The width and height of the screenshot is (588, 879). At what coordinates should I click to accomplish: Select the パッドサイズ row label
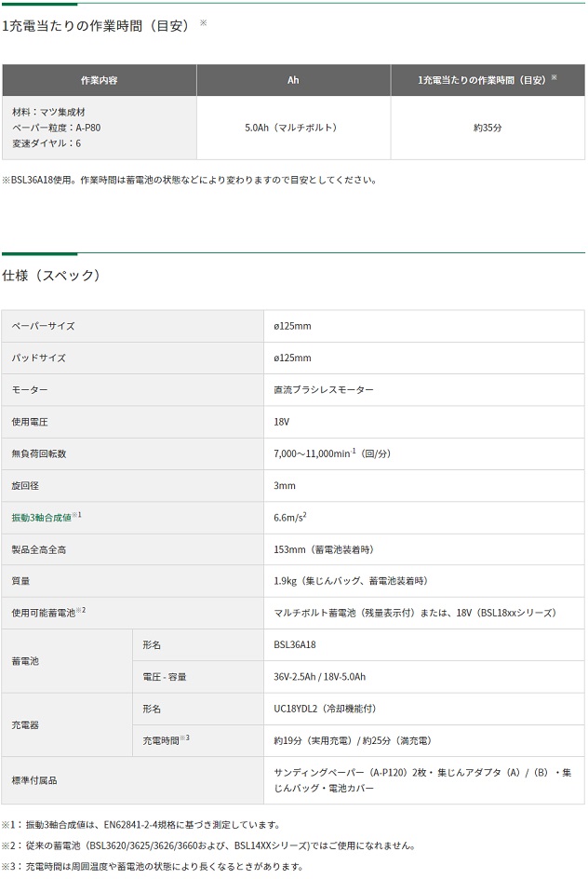coord(39,358)
